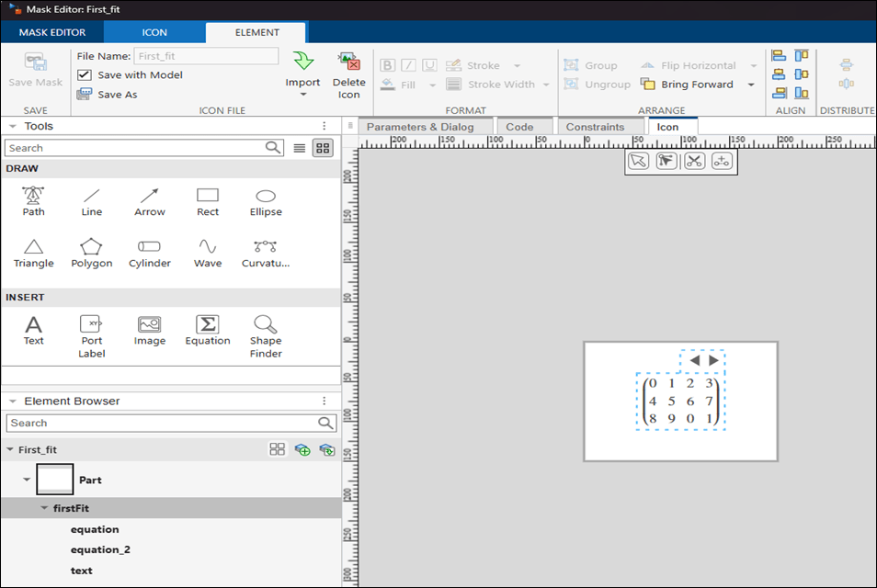Screen dimensions: 877x588
Task: Select the Arrow drawing tool
Action: point(150,200)
